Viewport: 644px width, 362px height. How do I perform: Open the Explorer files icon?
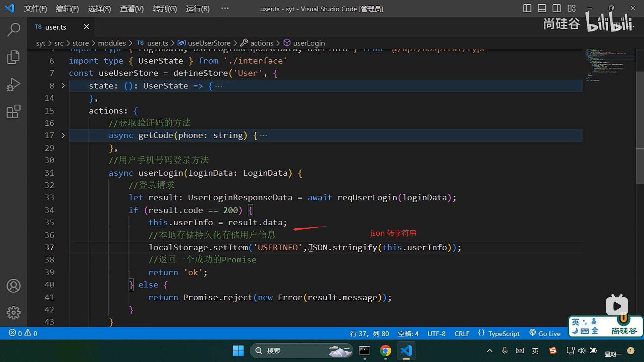click(13, 57)
